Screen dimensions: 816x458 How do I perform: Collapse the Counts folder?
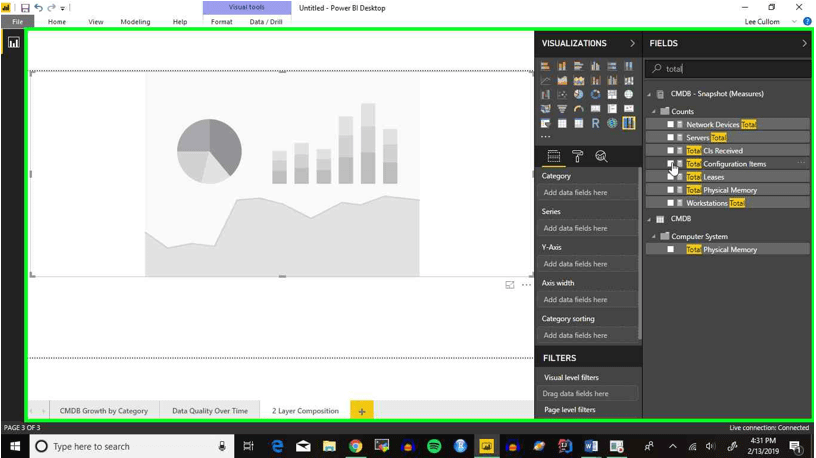click(x=654, y=111)
